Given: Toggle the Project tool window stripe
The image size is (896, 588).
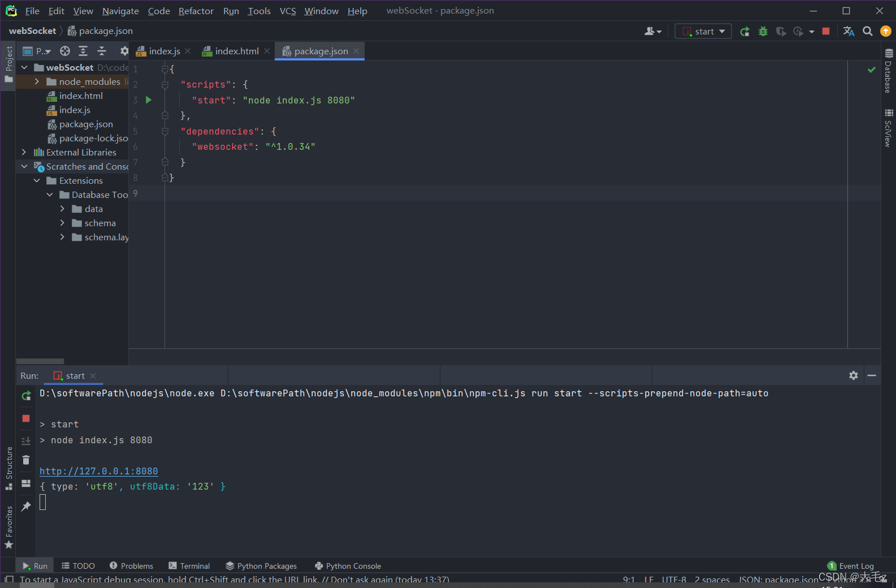Looking at the screenshot, I should point(8,64).
